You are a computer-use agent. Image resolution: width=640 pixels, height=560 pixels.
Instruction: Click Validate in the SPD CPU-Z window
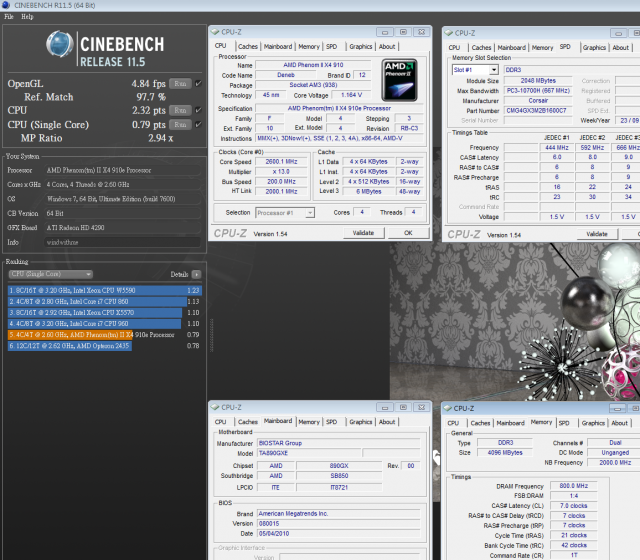tap(597, 234)
